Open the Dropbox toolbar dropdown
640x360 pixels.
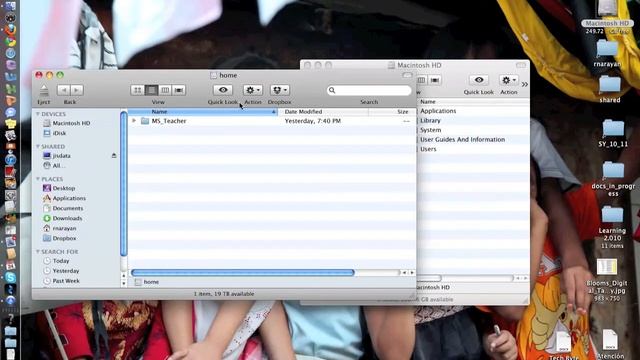click(x=280, y=90)
